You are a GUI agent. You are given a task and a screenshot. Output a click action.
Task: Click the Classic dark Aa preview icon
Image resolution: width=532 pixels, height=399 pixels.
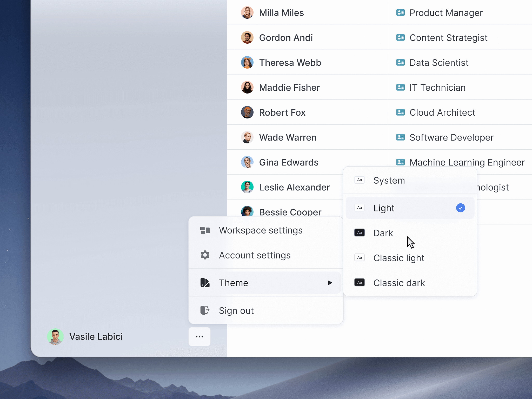[x=360, y=282]
